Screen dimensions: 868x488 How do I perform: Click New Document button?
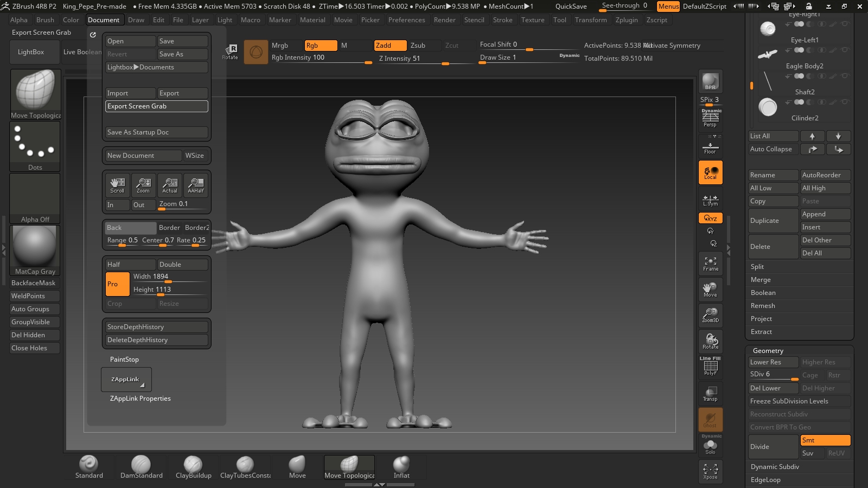pos(143,156)
